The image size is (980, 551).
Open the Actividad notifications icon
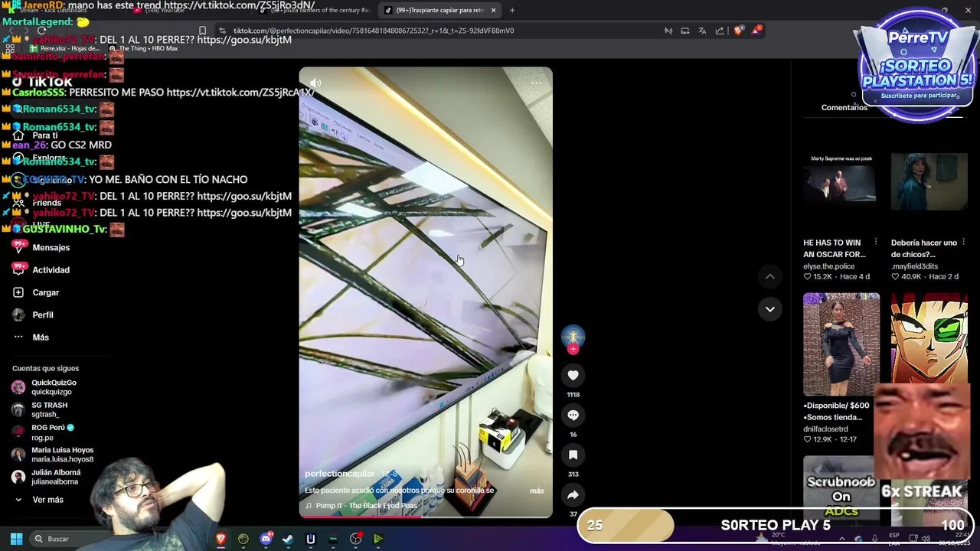[19, 269]
